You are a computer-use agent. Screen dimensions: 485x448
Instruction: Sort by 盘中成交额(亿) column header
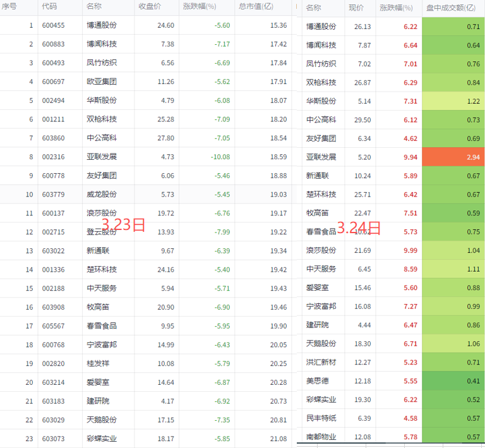[x=451, y=8]
